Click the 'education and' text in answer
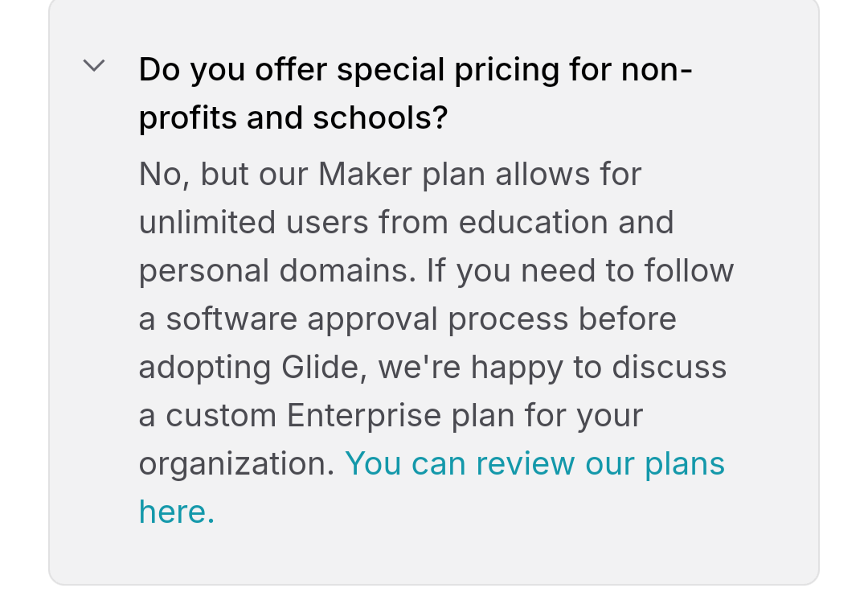This screenshot has width=868, height=592. point(566,222)
